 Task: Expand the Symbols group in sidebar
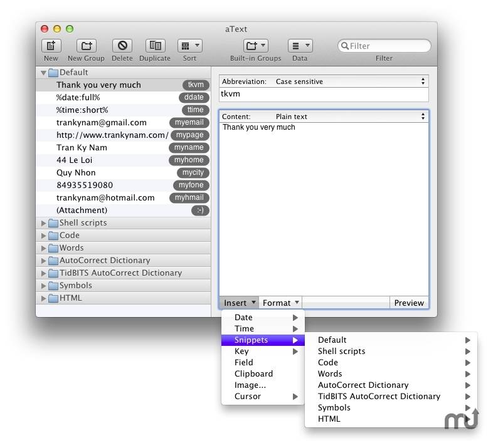pos(44,286)
